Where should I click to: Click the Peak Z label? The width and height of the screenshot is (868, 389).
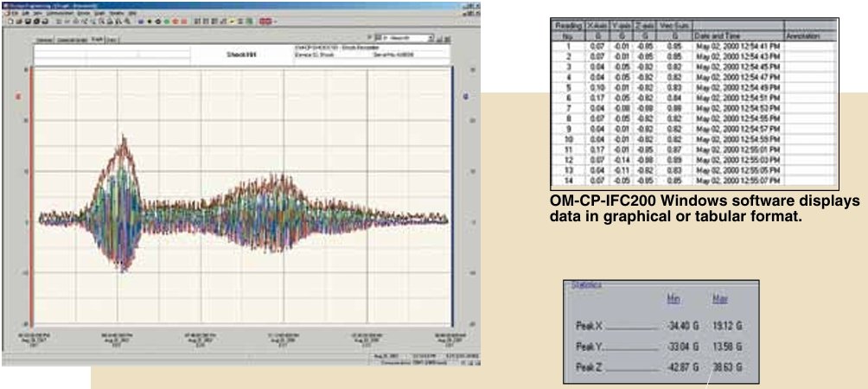coord(590,368)
